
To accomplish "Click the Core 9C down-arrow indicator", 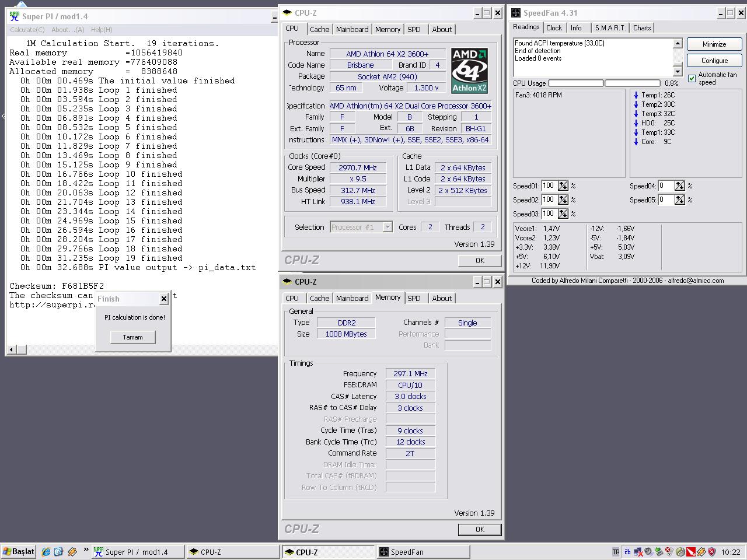I will coord(636,142).
